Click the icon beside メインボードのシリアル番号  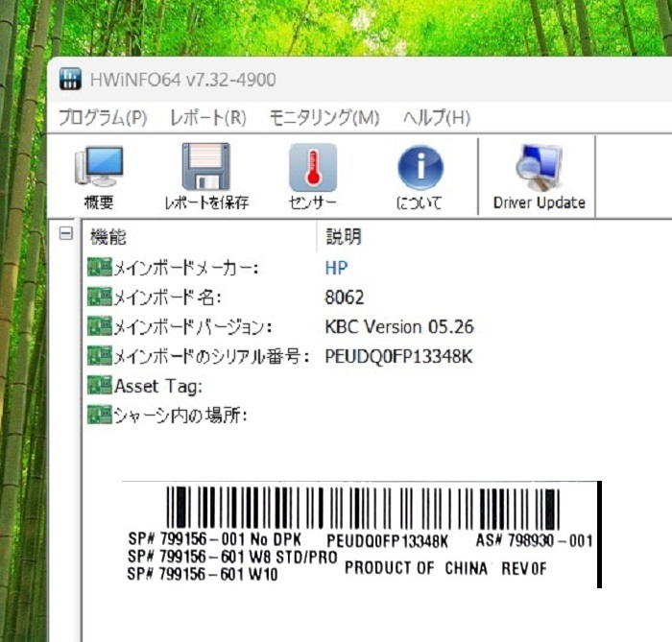pos(100,356)
